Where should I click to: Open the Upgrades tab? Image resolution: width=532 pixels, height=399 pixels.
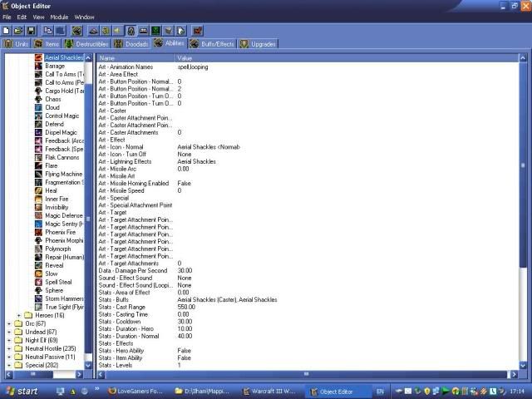click(x=259, y=44)
